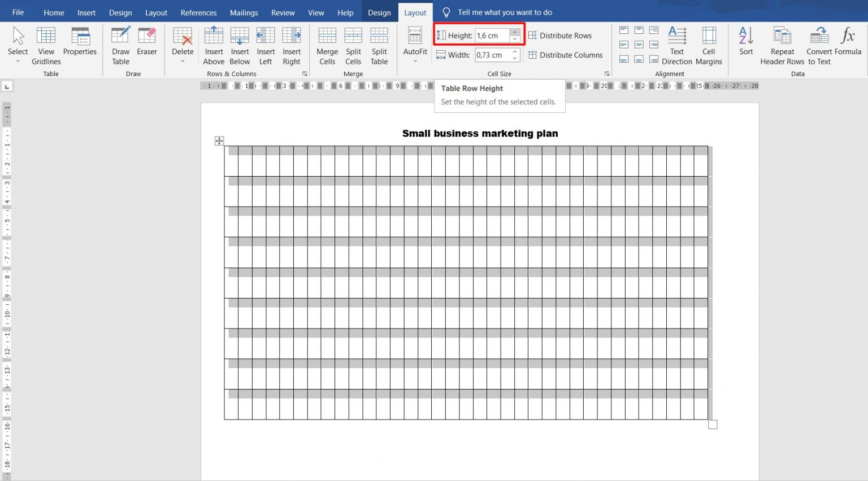This screenshot has height=481, width=868.
Task: Click Distribute Columns
Action: click(x=566, y=55)
